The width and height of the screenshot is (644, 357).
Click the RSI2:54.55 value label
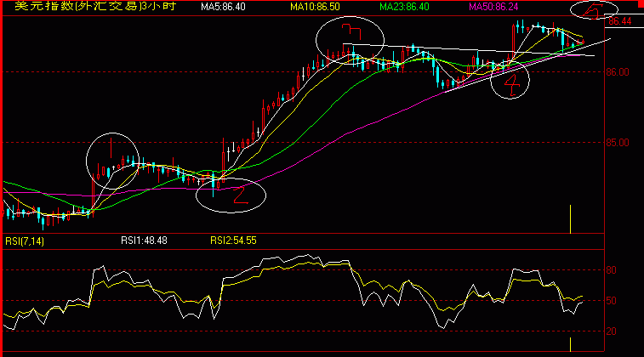(233, 241)
